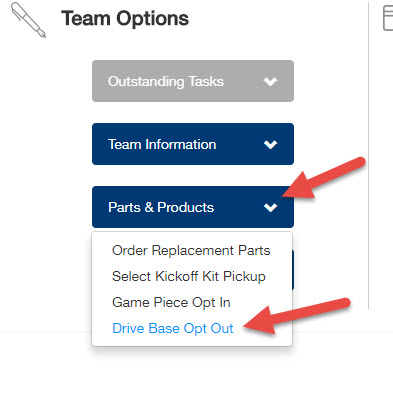This screenshot has height=402, width=393.
Task: Click the Team Options heading text
Action: pos(125,18)
